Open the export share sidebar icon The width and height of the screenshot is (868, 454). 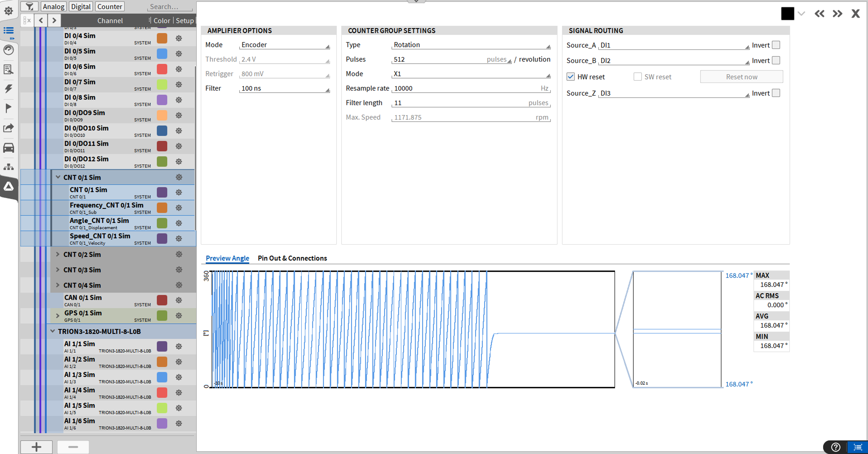coord(8,128)
